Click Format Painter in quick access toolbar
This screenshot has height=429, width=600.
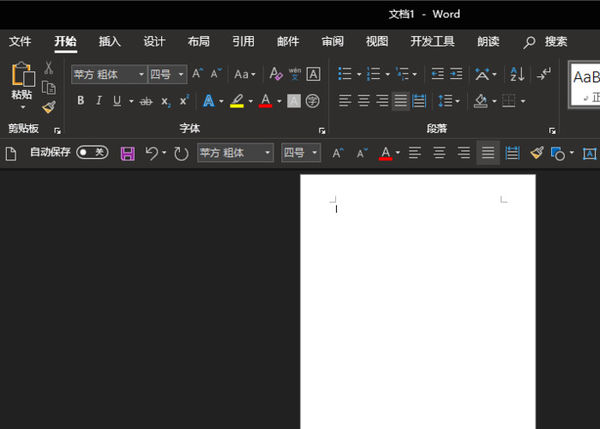(536, 153)
